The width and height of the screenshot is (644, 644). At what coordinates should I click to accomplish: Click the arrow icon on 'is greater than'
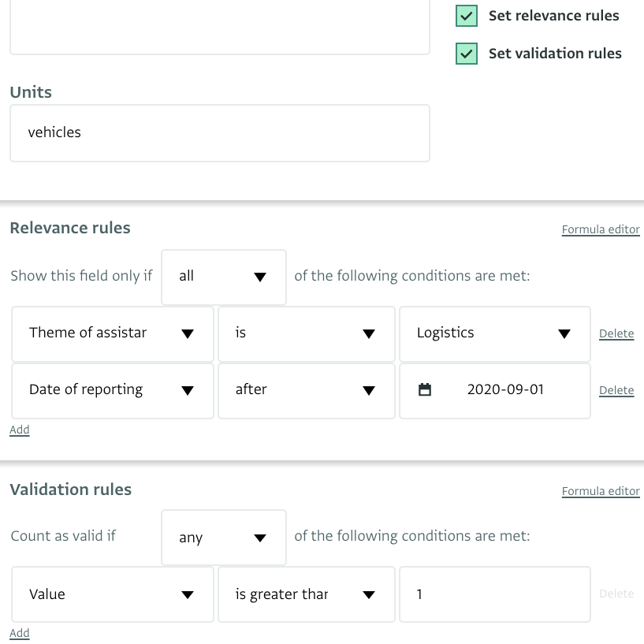pyautogui.click(x=368, y=594)
